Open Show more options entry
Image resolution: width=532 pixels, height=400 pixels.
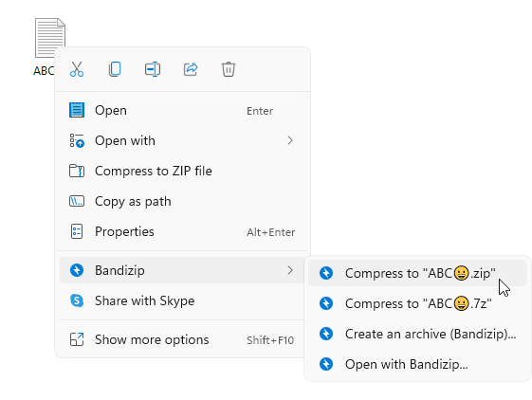click(x=183, y=339)
